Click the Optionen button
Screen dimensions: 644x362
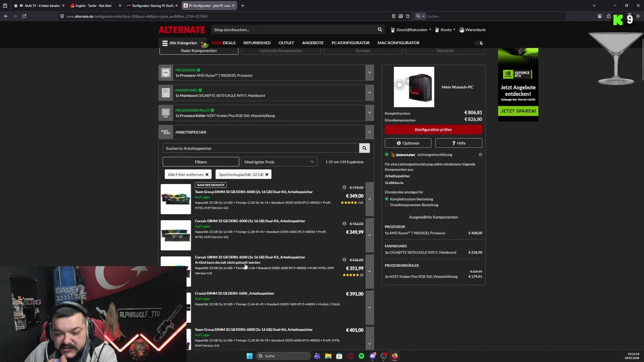(x=408, y=143)
